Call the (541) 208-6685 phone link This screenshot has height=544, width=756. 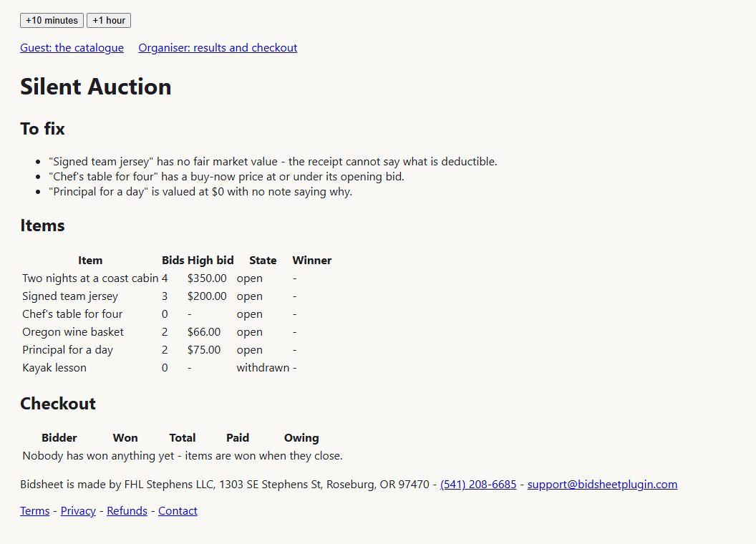coord(478,484)
